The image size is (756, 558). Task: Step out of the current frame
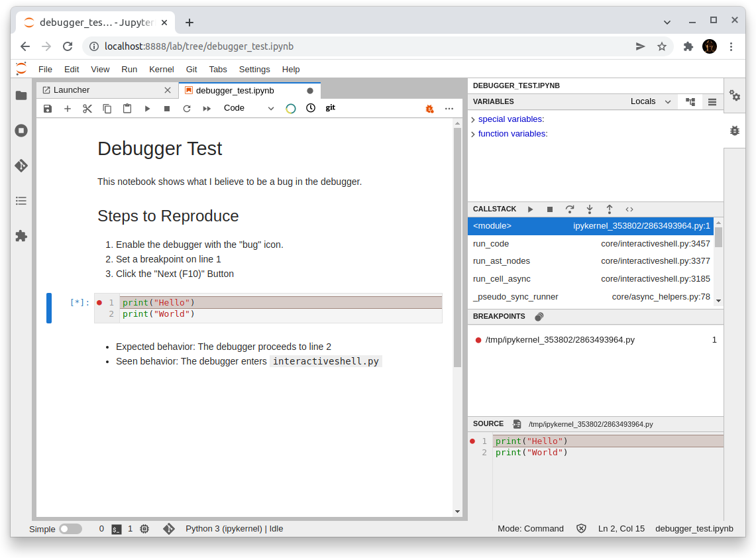click(610, 209)
